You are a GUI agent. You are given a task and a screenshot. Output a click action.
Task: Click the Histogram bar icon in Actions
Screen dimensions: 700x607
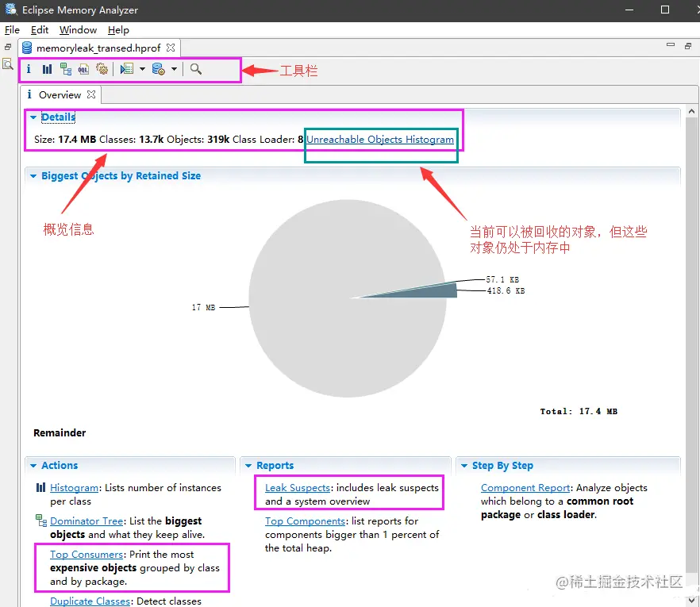pos(40,487)
